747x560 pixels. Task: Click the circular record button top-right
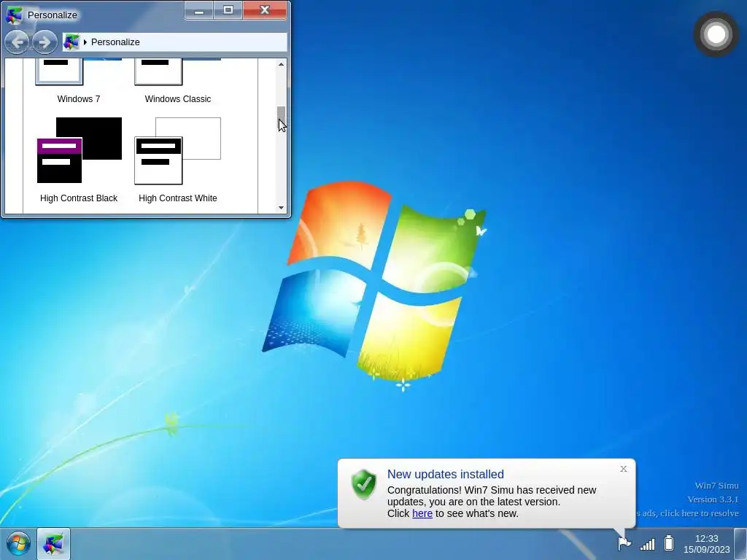tap(716, 34)
